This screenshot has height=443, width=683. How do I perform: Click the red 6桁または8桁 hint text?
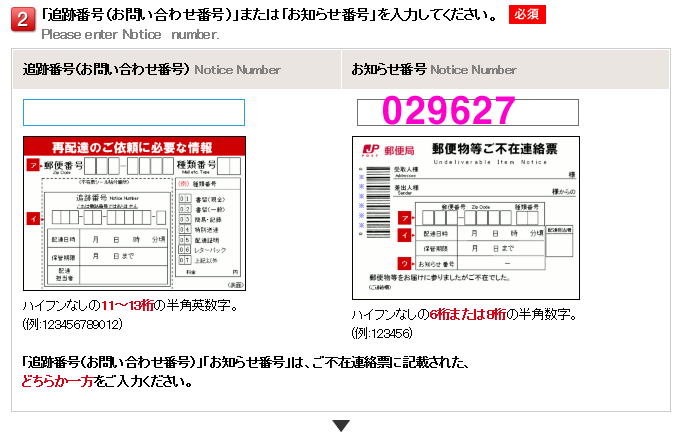coord(468,314)
